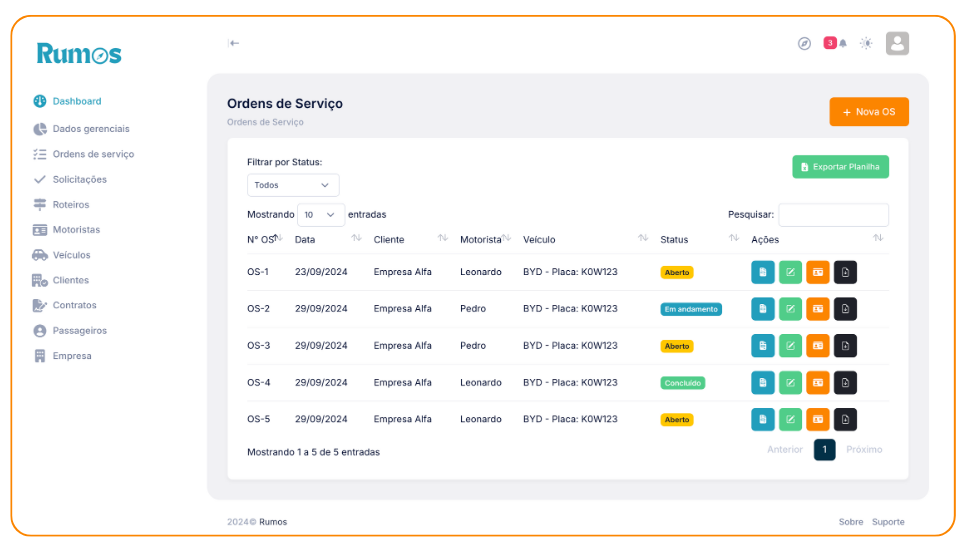Viewport: 975px width, 554px height.
Task: Click the Em andamento status badge for OS-2
Action: (691, 309)
